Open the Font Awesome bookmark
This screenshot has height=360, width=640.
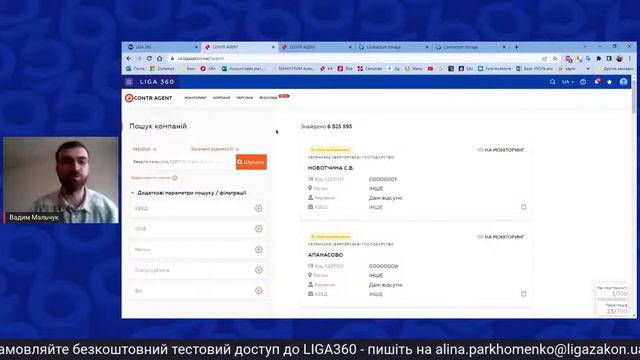point(495,69)
